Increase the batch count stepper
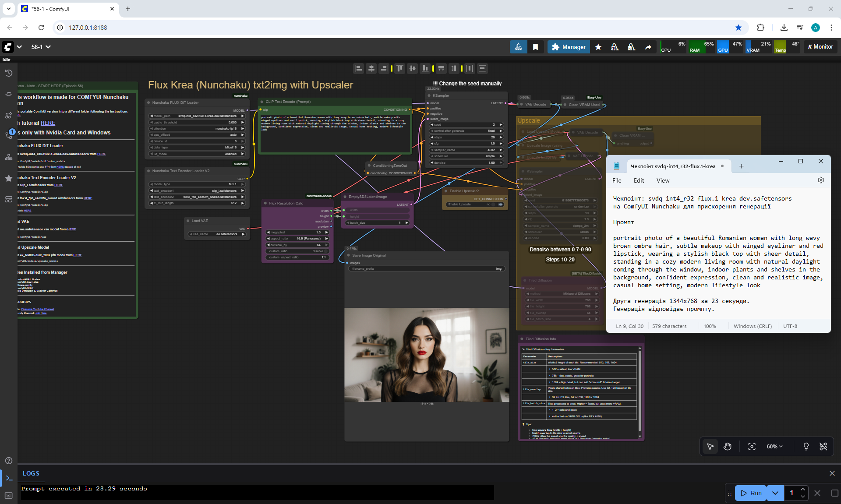 [802, 490]
